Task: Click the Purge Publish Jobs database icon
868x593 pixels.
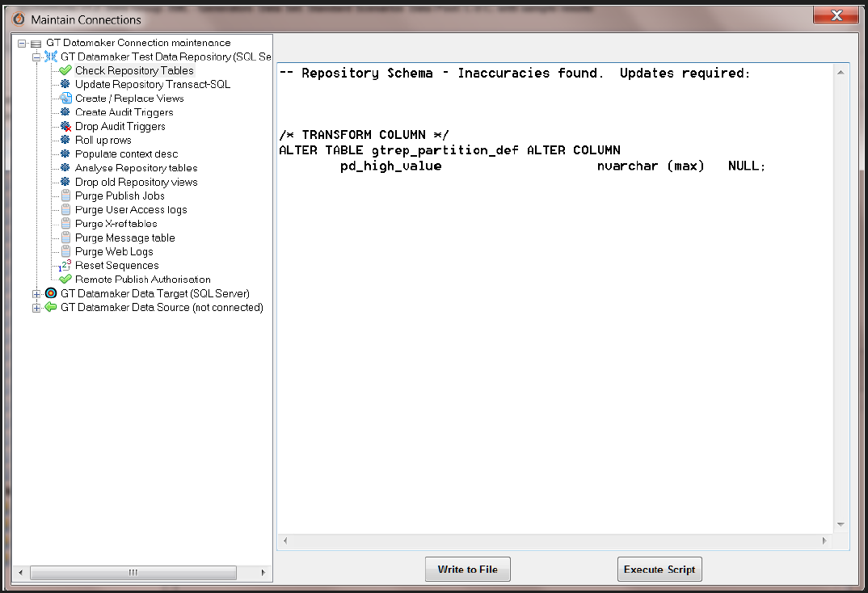Action: [x=65, y=196]
